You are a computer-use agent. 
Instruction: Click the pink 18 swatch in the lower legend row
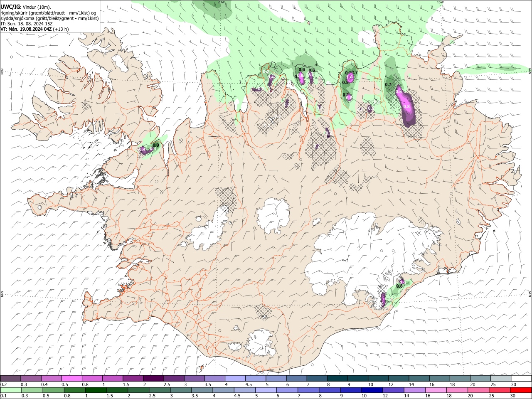tap(457, 390)
